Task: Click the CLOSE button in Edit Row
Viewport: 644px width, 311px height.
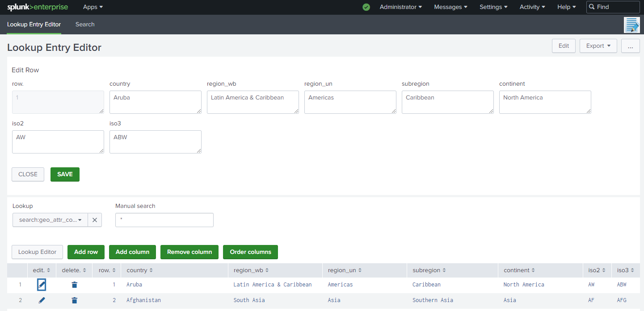Action: [28, 174]
